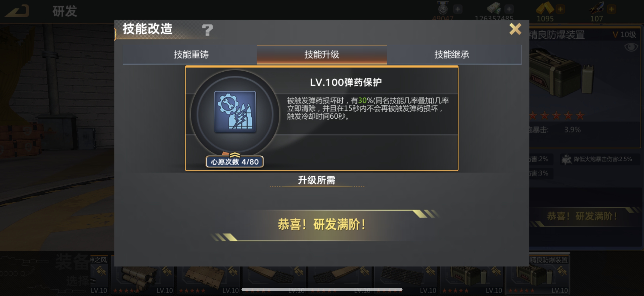Close the 技能改造 dialog with X
Screen dimensions: 644x296
[x=515, y=29]
